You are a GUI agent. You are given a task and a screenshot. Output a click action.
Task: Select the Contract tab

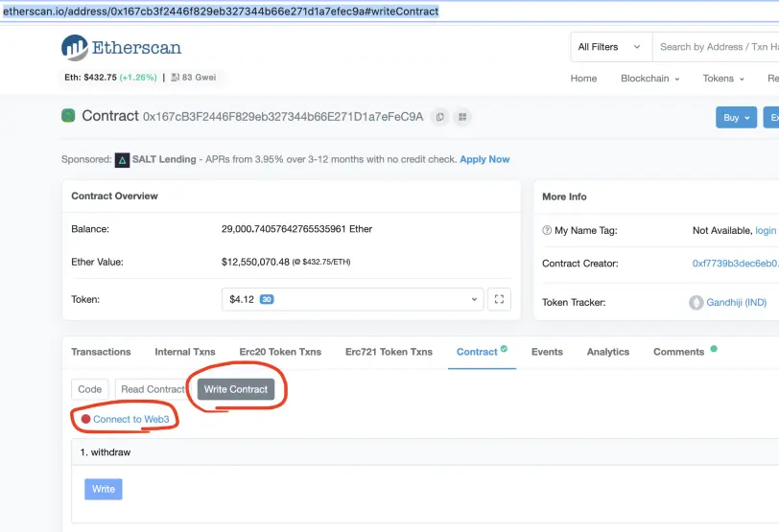(x=482, y=352)
